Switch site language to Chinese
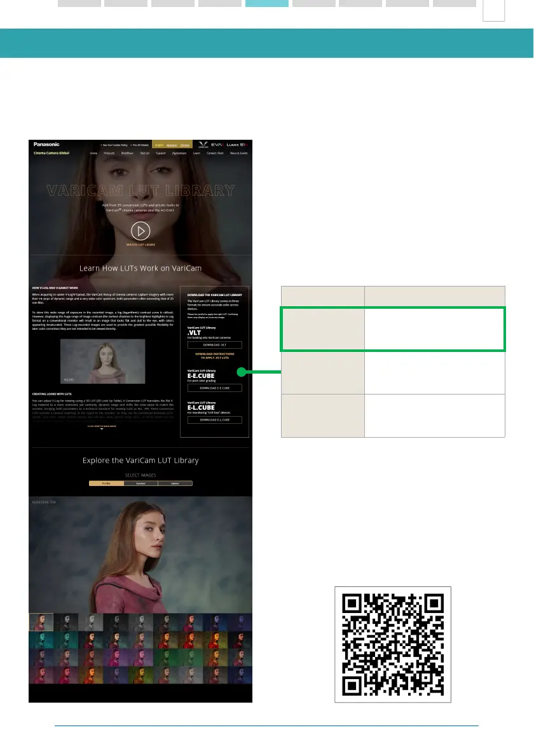Screen dimensions: 534x756 pos(185,145)
